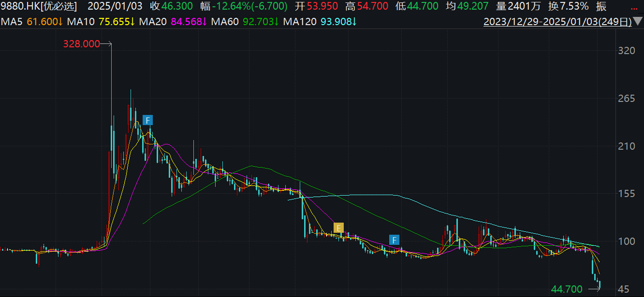Click the 开53.950 open price value

tap(317, 7)
